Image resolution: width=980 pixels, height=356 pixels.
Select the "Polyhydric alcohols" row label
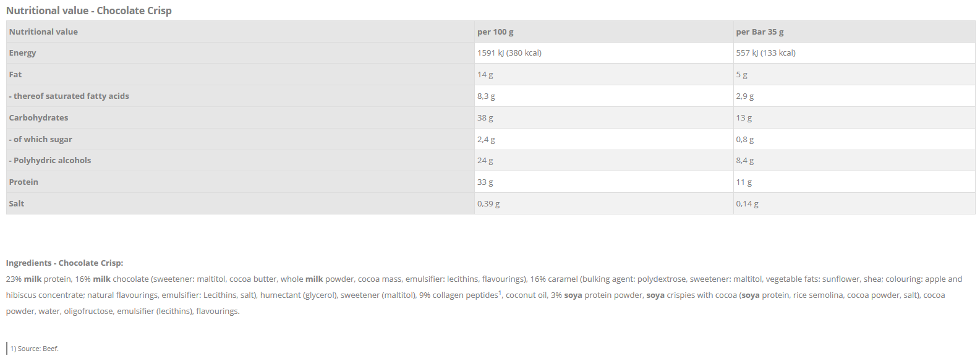click(50, 161)
